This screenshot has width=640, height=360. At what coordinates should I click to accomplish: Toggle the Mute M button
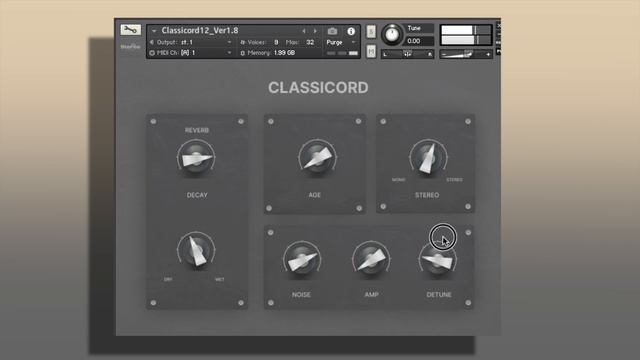(371, 51)
